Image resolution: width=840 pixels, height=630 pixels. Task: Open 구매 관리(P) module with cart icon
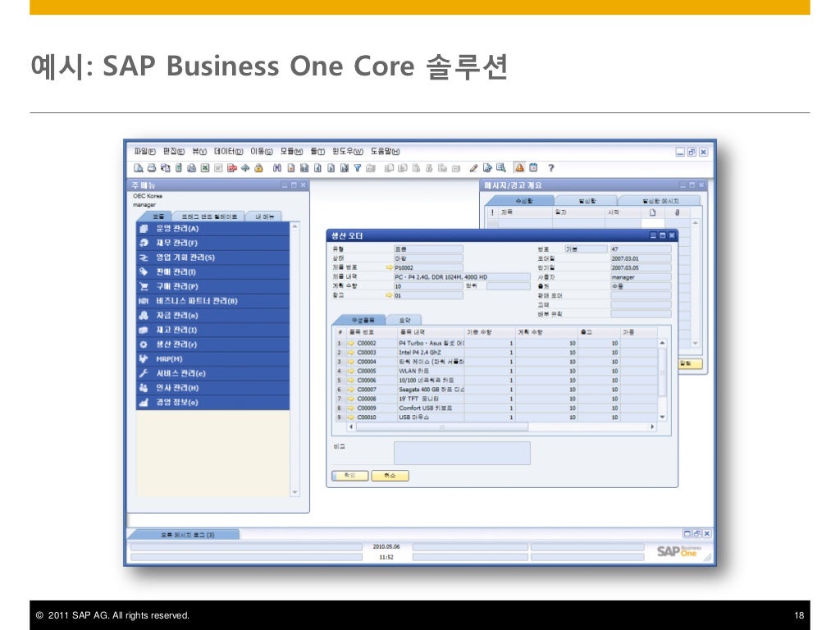click(x=212, y=286)
